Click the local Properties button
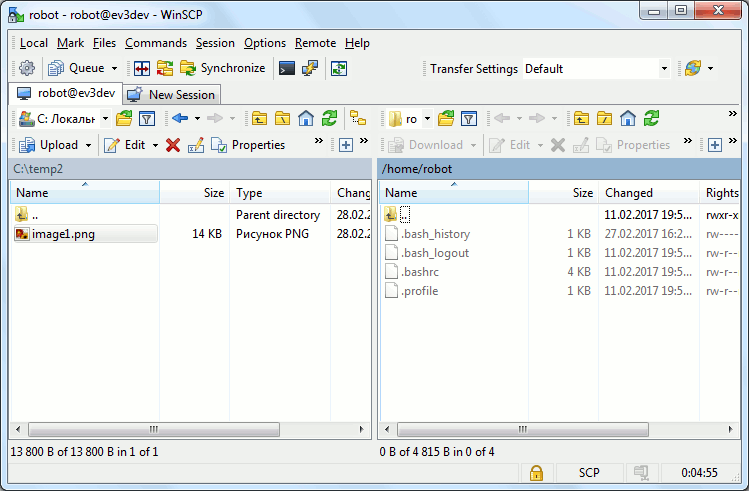This screenshot has height=491, width=749. coord(248,145)
